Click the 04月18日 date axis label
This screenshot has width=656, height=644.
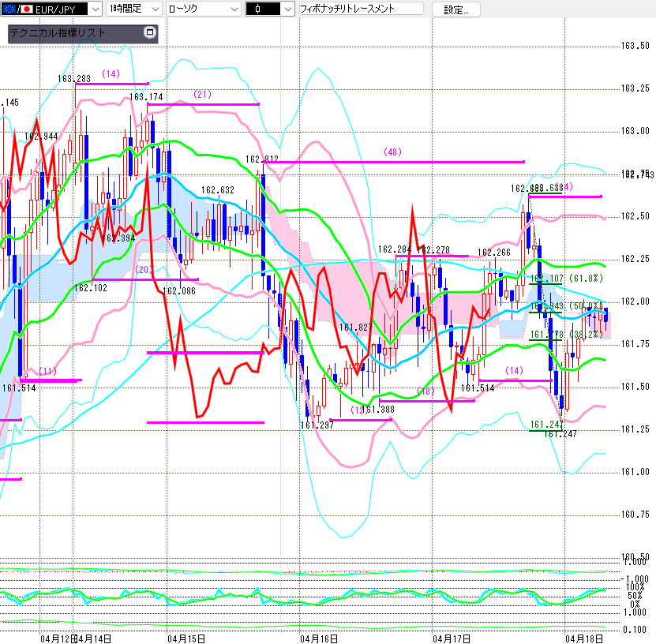pyautogui.click(x=584, y=639)
